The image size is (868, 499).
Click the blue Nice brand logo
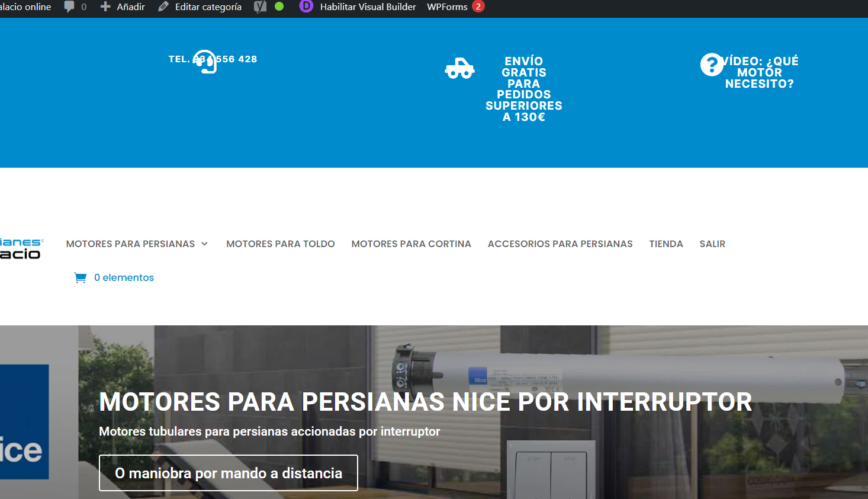click(x=24, y=421)
